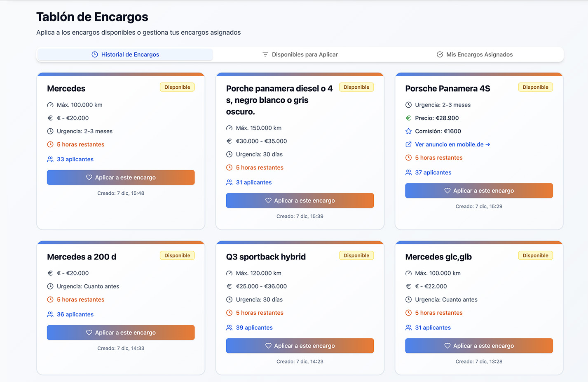588x382 pixels.
Task: Click the green euro icon beside Precio €28.900
Action: click(408, 118)
